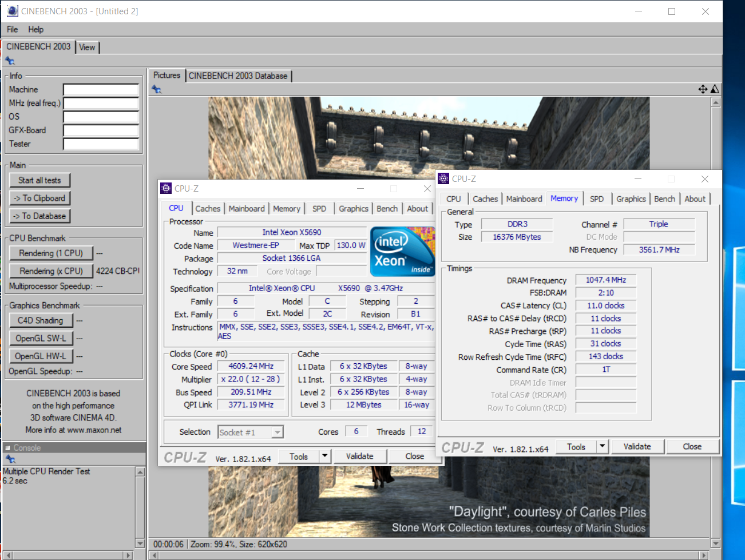Click the Tester input field
Viewport: 745px width, 560px height.
pyautogui.click(x=101, y=144)
